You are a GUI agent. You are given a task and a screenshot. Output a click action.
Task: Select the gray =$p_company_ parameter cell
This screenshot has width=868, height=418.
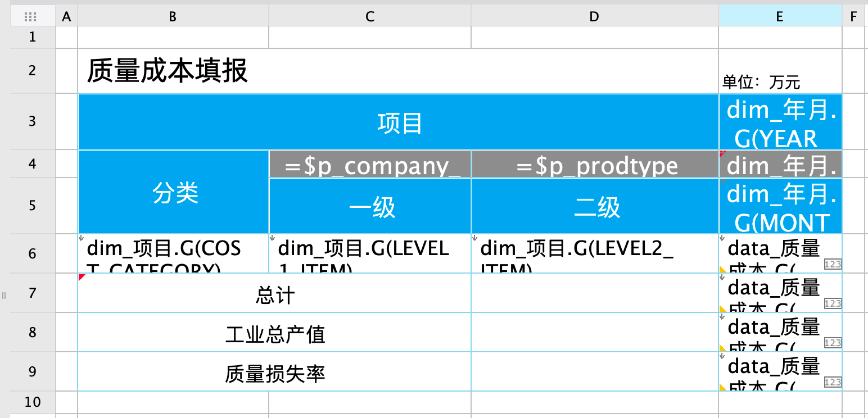click(x=369, y=165)
